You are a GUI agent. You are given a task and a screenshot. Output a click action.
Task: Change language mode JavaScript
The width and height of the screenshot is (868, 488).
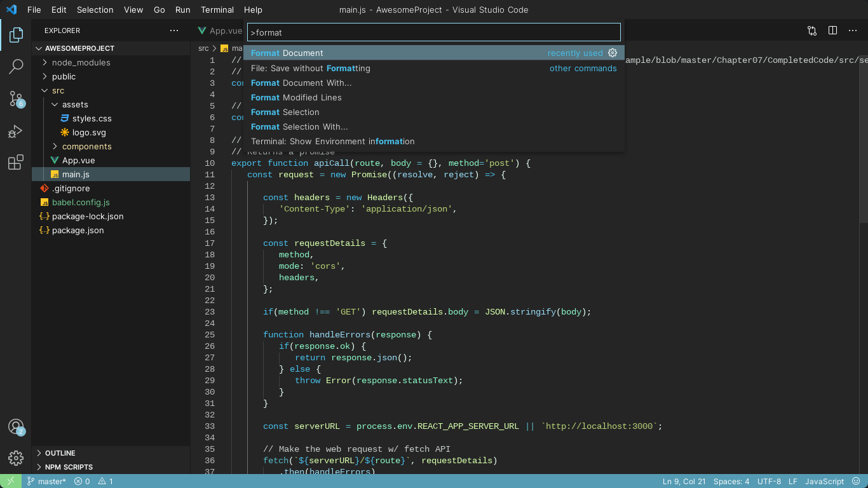[x=824, y=481]
